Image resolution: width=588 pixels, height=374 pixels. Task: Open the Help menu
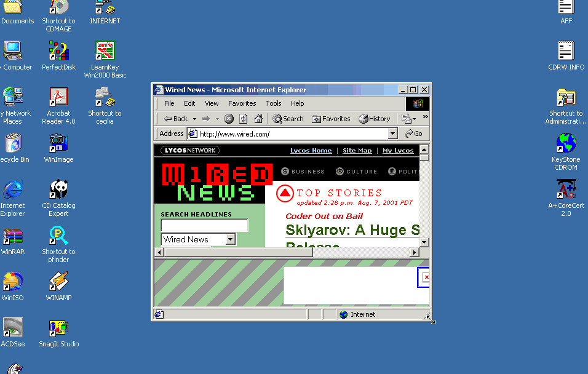[x=297, y=103]
